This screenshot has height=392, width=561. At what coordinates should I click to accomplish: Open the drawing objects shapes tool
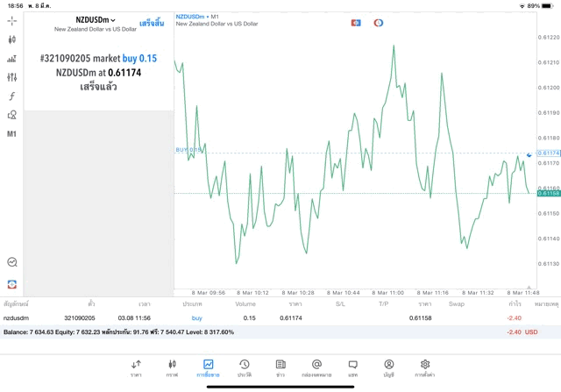click(12, 115)
